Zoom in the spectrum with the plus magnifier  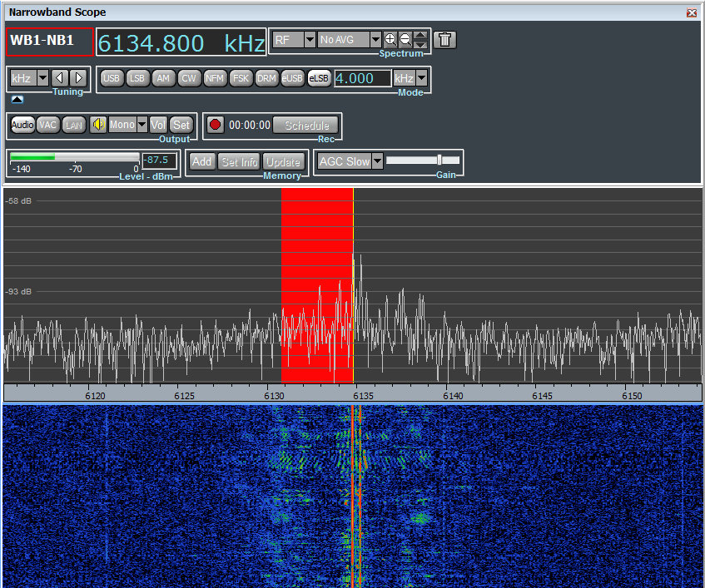coord(390,40)
